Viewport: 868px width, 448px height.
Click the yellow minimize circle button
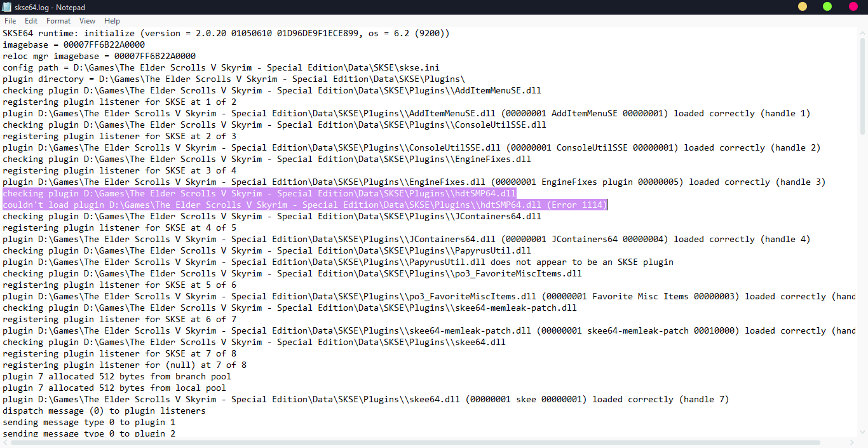(803, 6)
